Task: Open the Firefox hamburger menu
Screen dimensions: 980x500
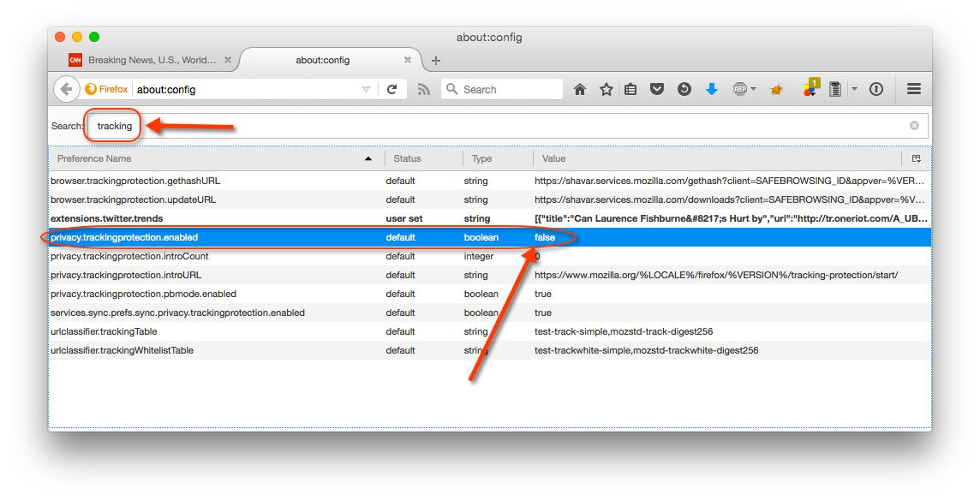Action: 914,89
